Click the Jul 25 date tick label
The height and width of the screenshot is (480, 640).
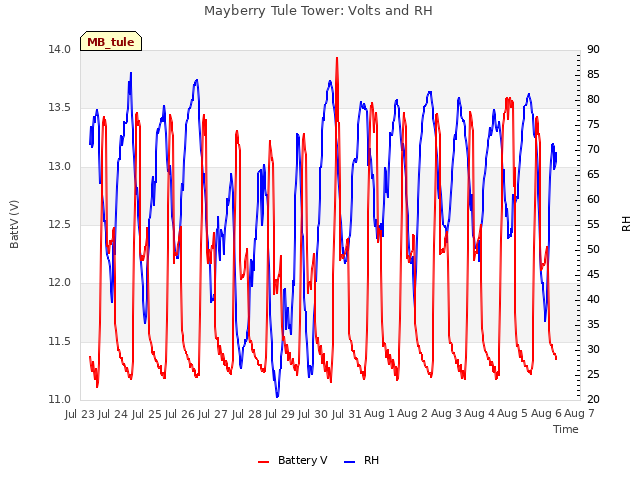click(147, 414)
